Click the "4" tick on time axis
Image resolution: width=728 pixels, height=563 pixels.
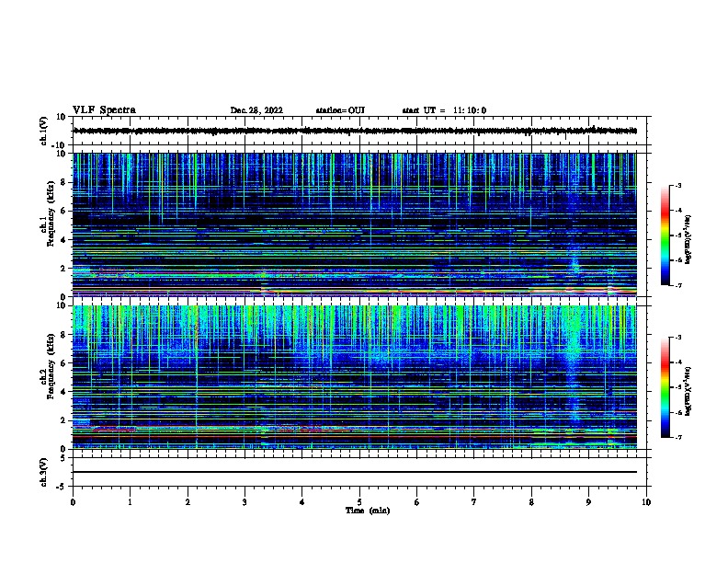[302, 502]
